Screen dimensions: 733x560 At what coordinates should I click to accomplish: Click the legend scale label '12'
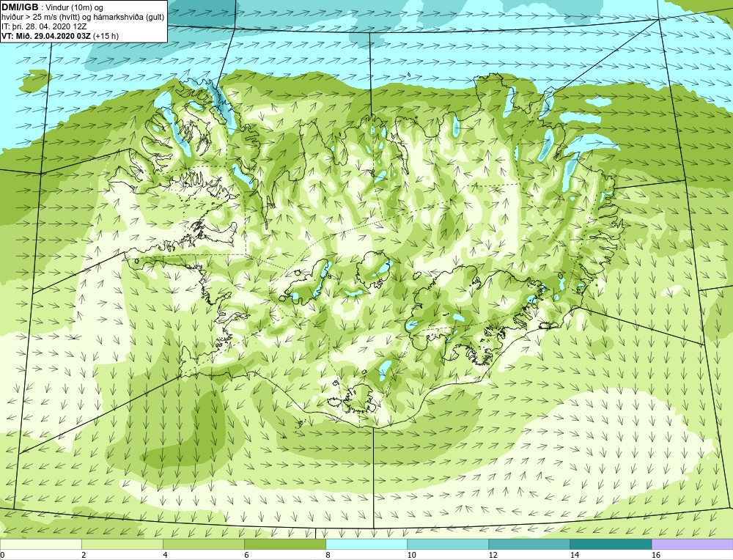493,555
